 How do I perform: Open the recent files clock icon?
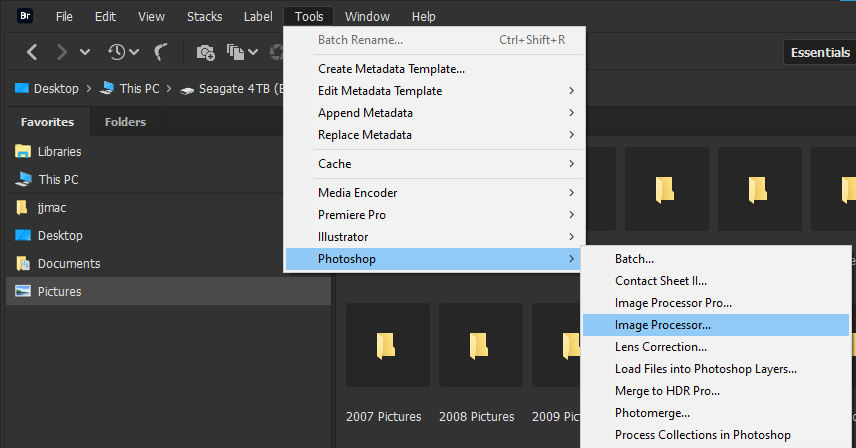tap(116, 51)
